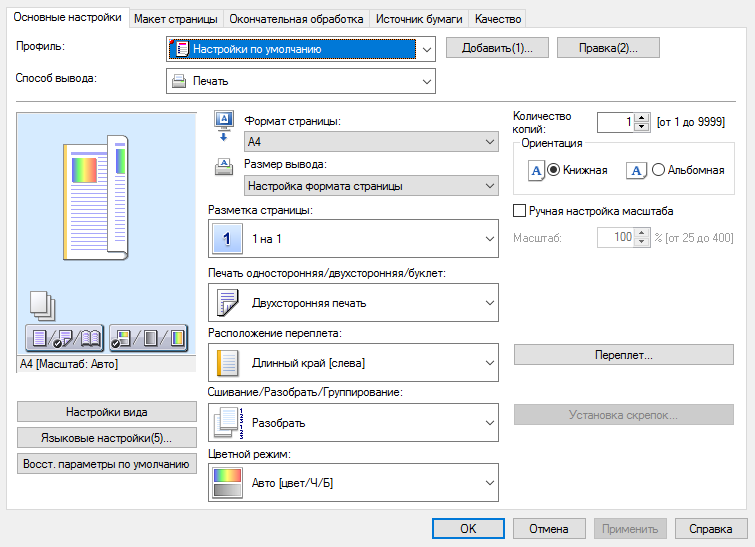Select Альбомная orientation radio button
The image size is (755, 547).
coord(658,170)
